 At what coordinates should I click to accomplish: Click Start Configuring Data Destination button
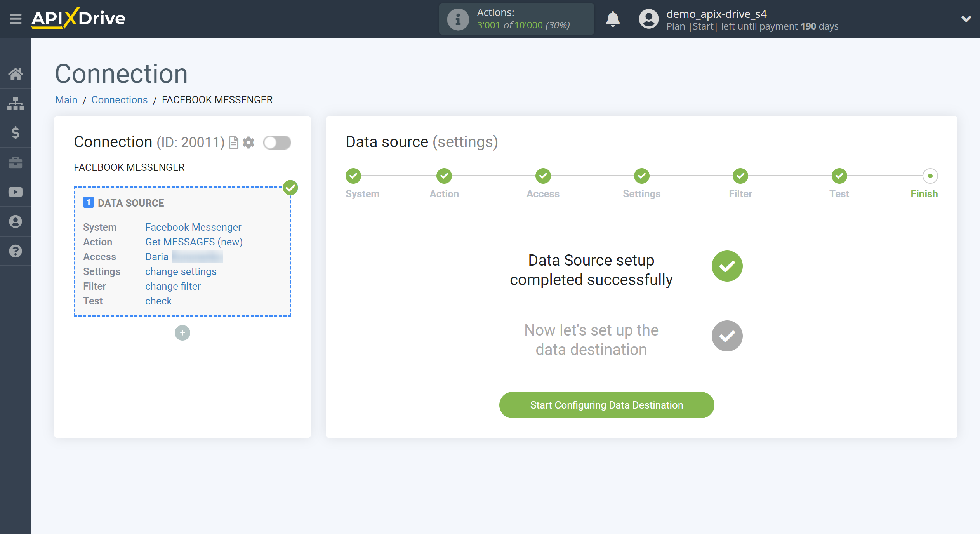606,405
